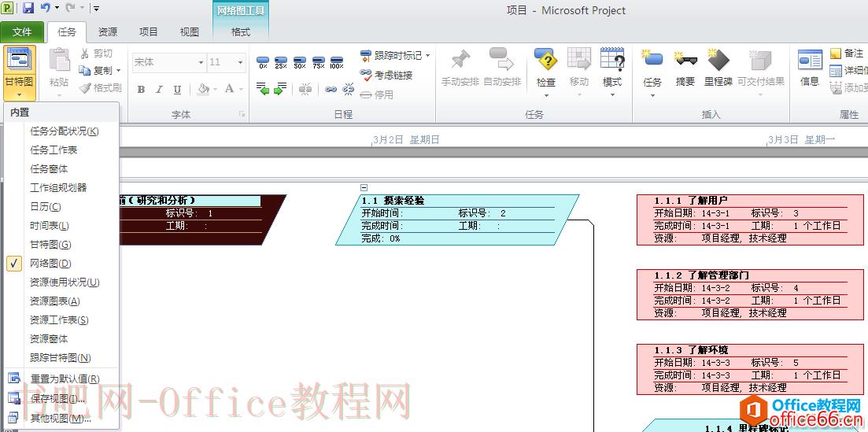Click the 手动安排 pushpin icon
The image size is (868, 432).
(460, 59)
